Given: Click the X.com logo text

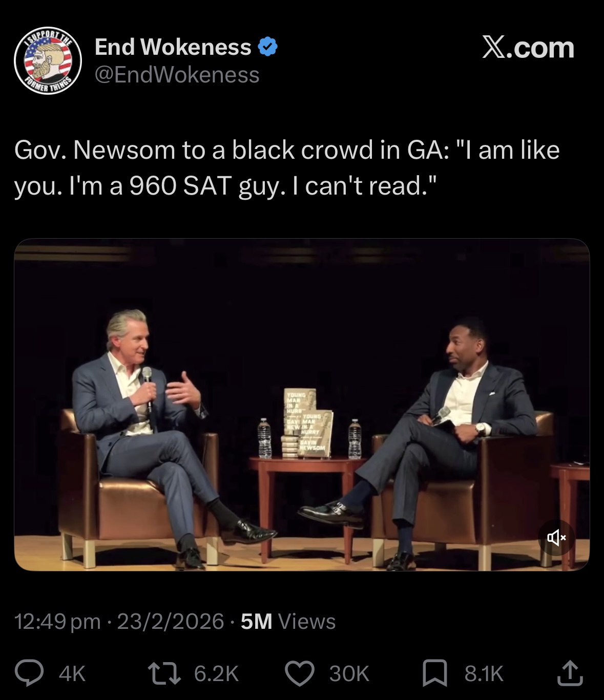Looking at the screenshot, I should point(528,48).
